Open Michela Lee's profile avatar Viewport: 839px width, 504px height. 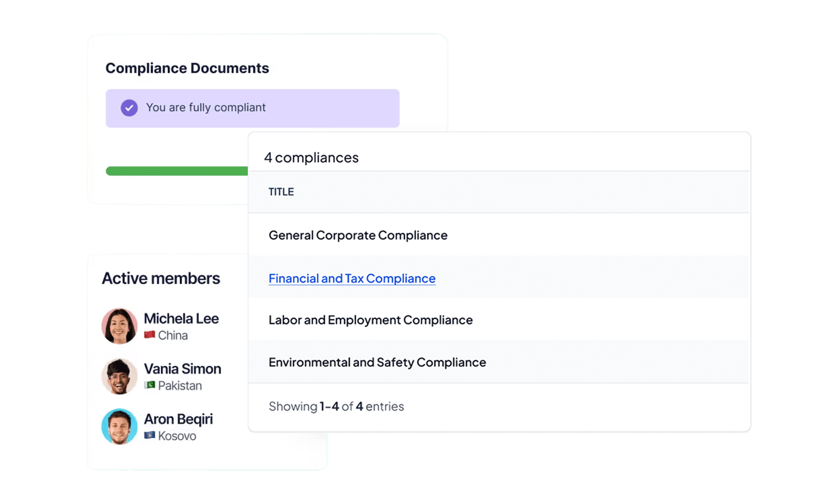click(119, 326)
